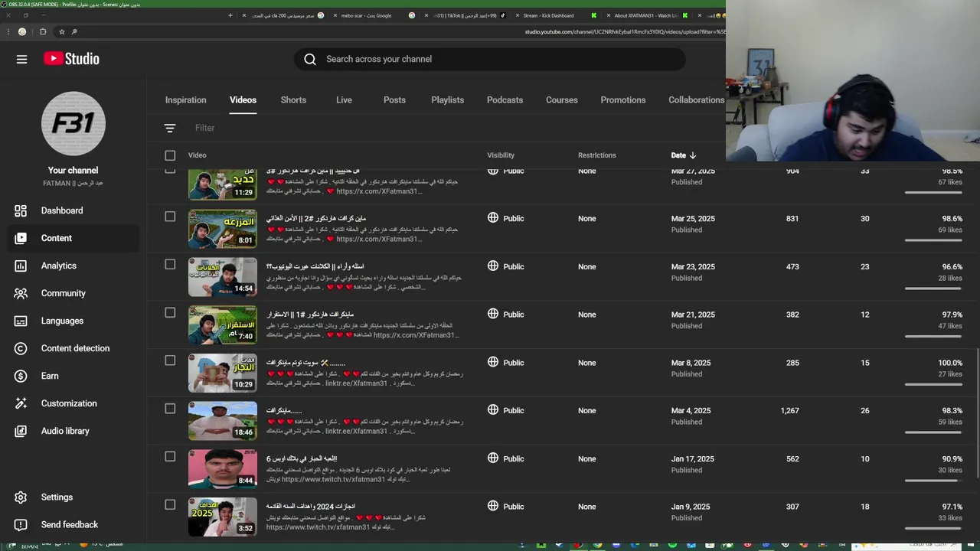Screen dimensions: 980x551
Task: Click globe icon in Mar 25 row
Action: [493, 218]
